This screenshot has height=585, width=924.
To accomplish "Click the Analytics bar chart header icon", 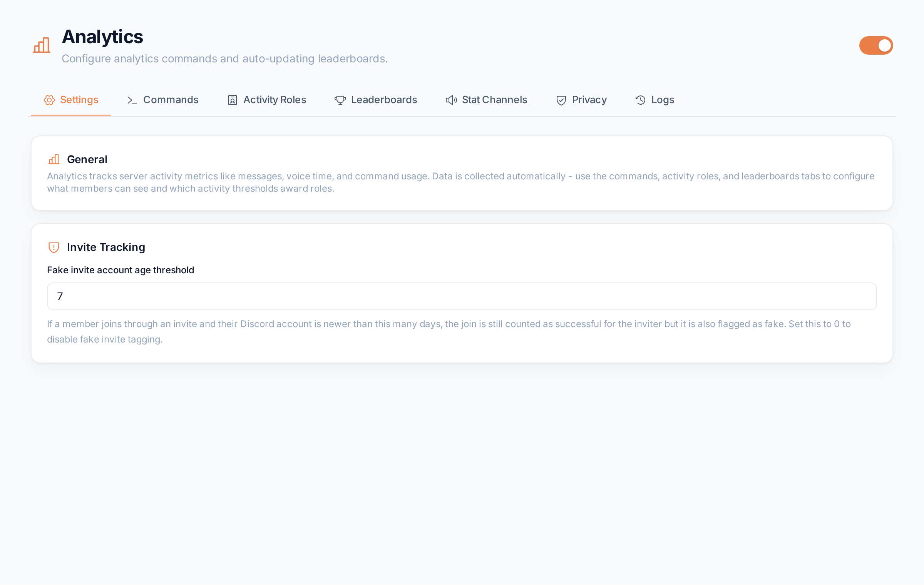I will coord(42,45).
